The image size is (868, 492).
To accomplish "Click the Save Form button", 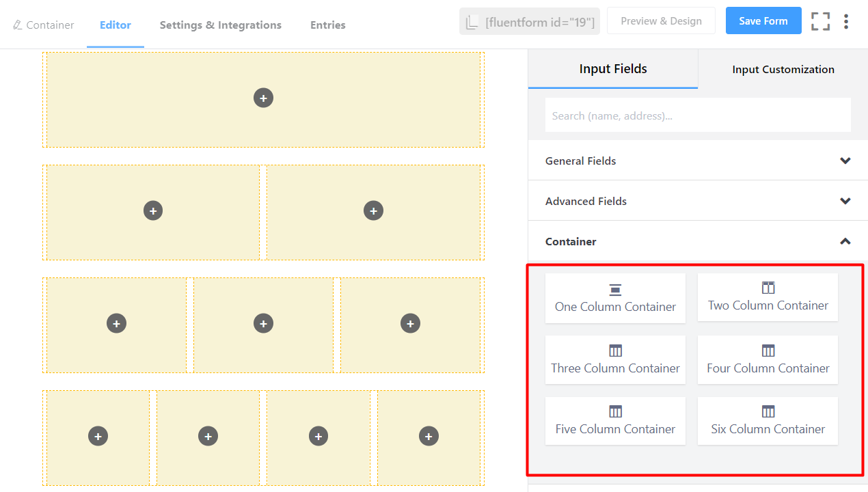I will (763, 20).
